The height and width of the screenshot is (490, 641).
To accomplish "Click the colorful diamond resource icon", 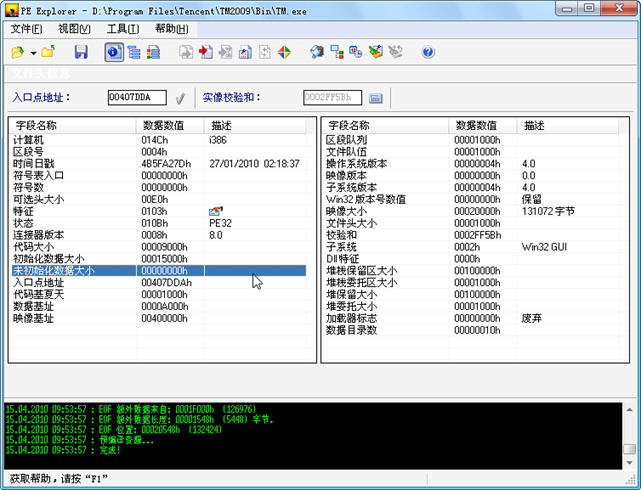I will [x=283, y=52].
